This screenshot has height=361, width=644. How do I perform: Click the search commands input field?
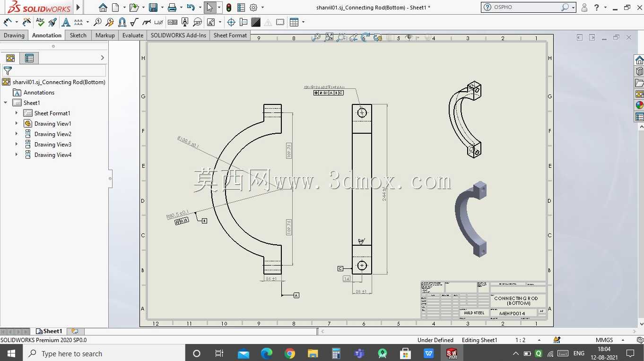point(527,8)
